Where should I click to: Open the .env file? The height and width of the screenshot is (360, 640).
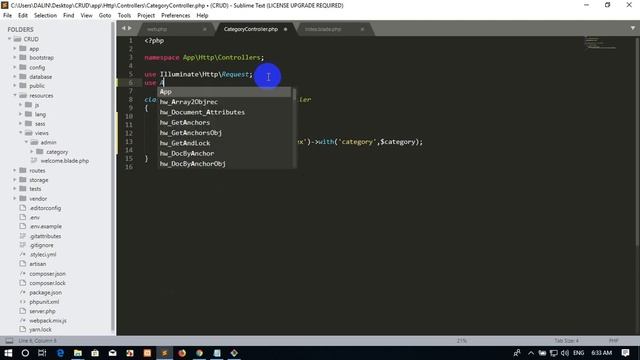click(x=34, y=218)
